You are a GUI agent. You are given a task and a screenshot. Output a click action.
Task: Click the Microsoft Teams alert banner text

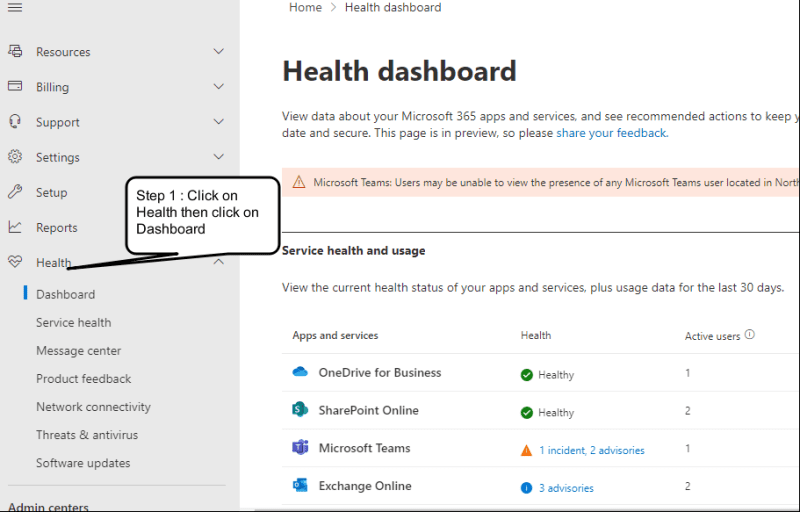click(x=556, y=182)
